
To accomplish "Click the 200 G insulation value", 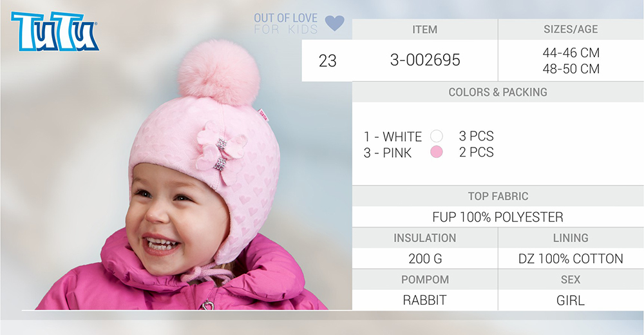I will (x=425, y=258).
